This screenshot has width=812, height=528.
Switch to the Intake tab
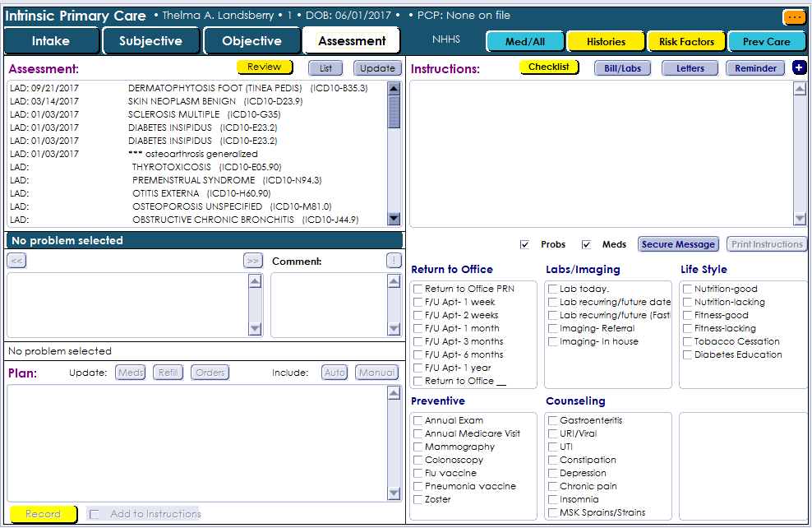point(51,41)
